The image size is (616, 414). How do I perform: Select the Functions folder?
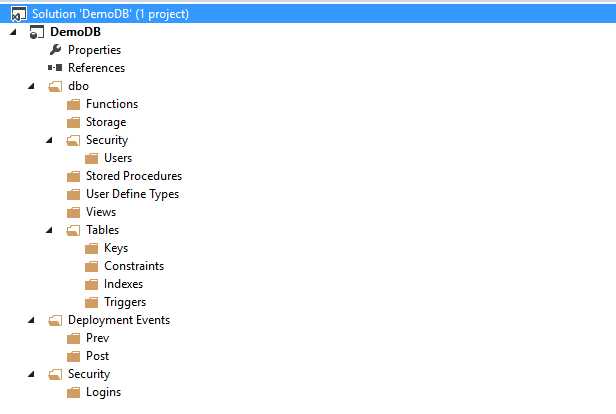tap(112, 104)
